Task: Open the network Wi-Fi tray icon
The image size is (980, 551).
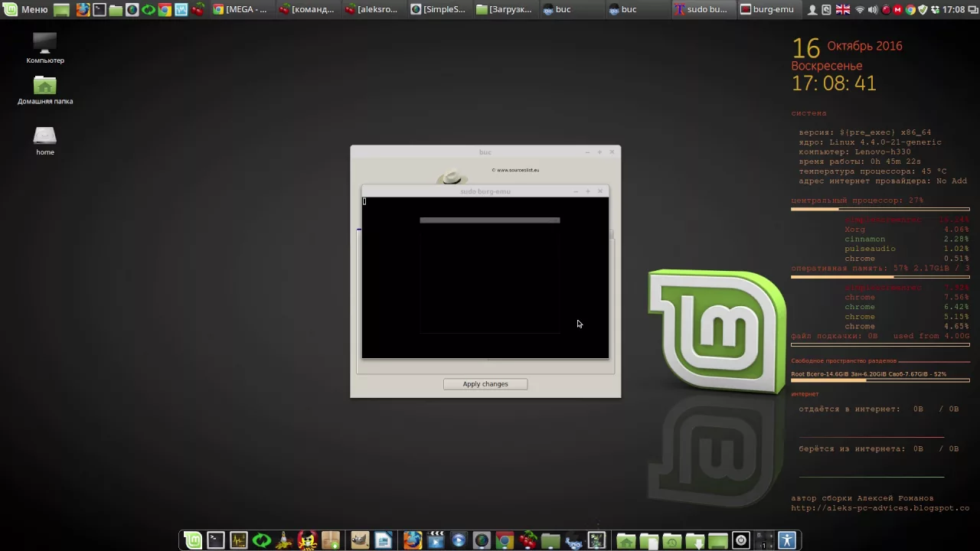Action: coord(860,10)
